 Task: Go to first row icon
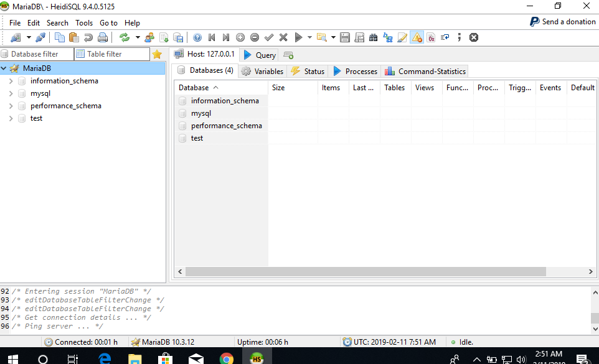[212, 37]
